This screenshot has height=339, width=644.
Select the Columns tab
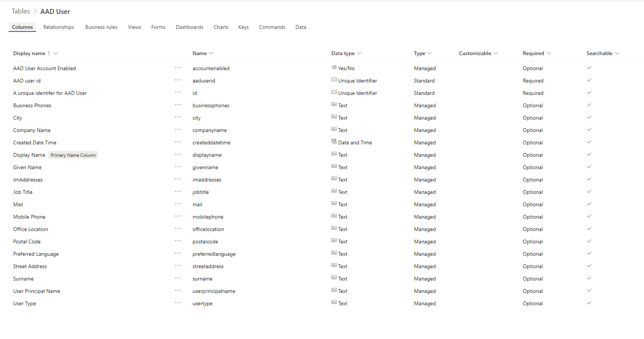23,27
